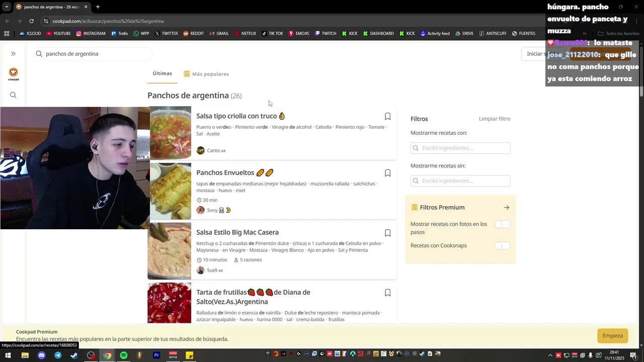Switch to the Últimas tab
This screenshot has height=362, width=644.
(x=162, y=73)
